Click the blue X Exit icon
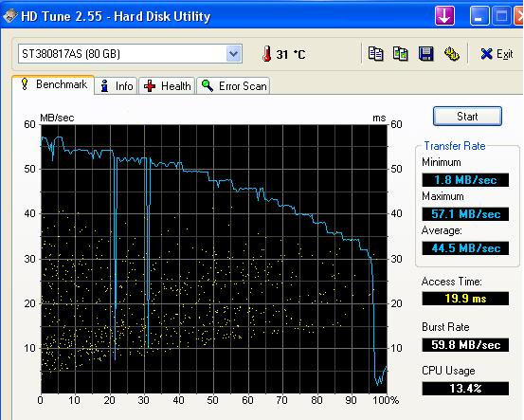Viewport: 524px width, 420px height. click(486, 54)
